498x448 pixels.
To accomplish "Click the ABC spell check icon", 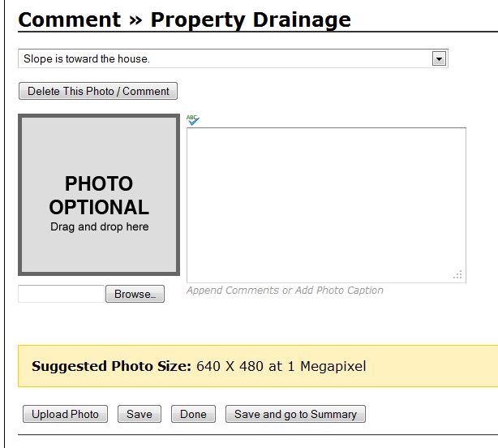I will coord(193,120).
